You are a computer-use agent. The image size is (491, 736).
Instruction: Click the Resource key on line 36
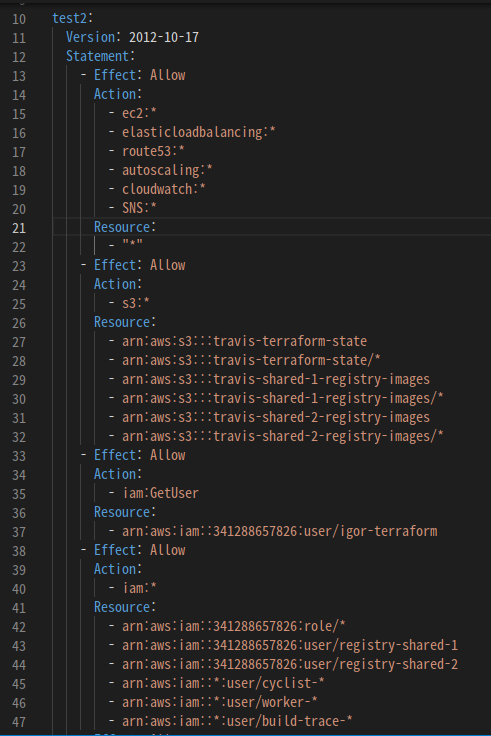tap(122, 512)
